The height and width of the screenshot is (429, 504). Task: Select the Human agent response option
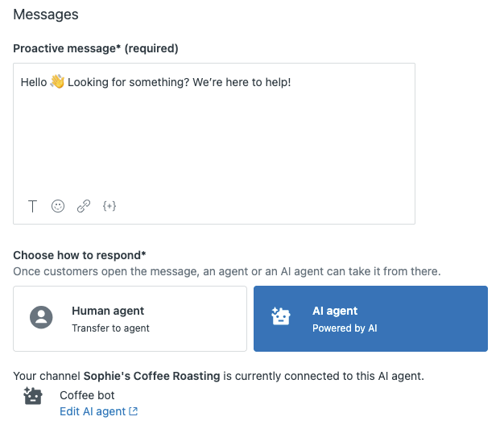130,319
